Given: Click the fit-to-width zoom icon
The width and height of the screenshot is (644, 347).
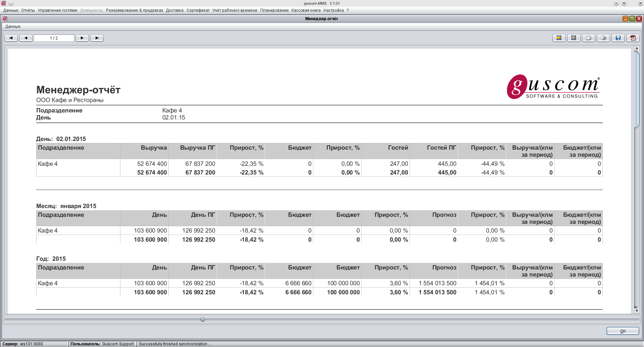Looking at the screenshot, I should click(x=559, y=38).
